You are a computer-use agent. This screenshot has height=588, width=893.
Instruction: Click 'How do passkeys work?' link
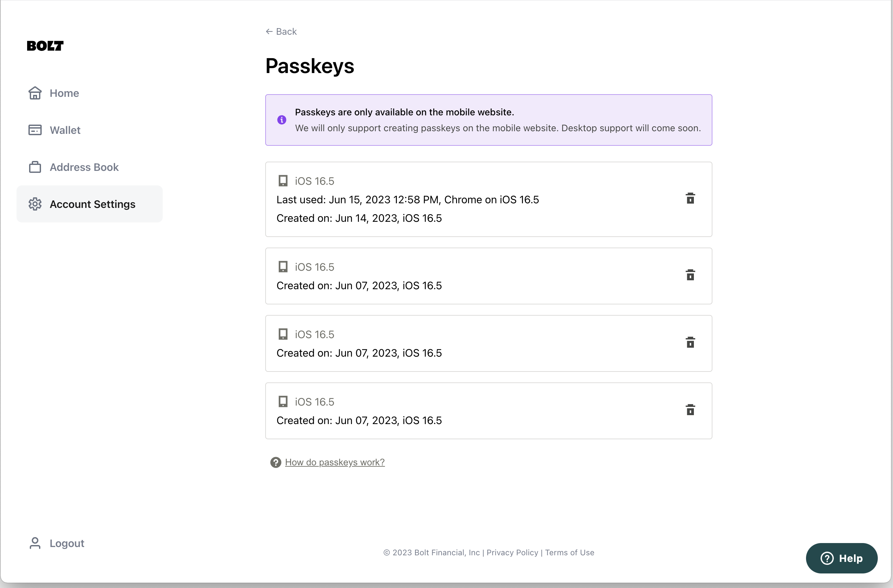pos(335,462)
